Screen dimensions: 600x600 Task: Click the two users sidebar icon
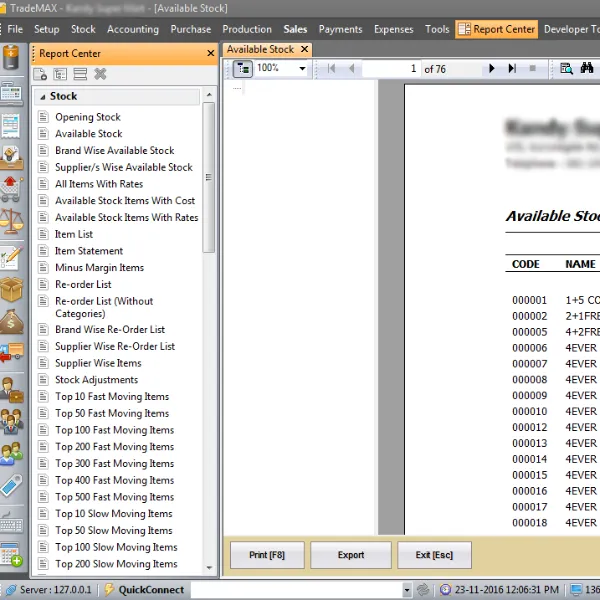[11, 453]
